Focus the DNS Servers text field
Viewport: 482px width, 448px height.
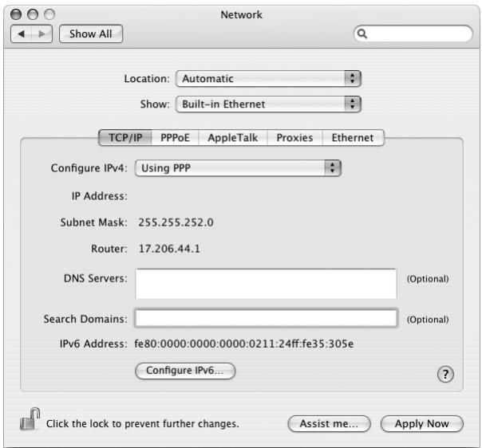pos(267,284)
